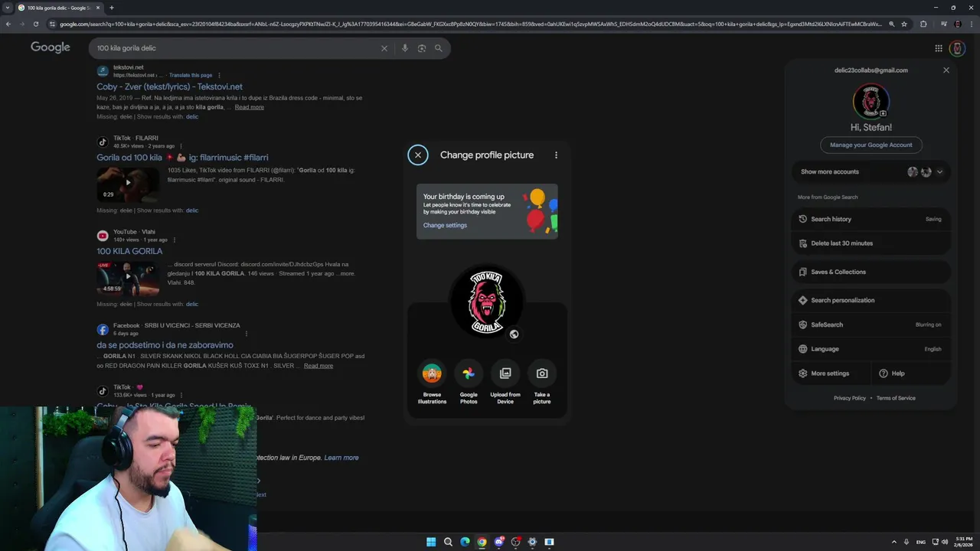Select Upload from Device option

[505, 382]
